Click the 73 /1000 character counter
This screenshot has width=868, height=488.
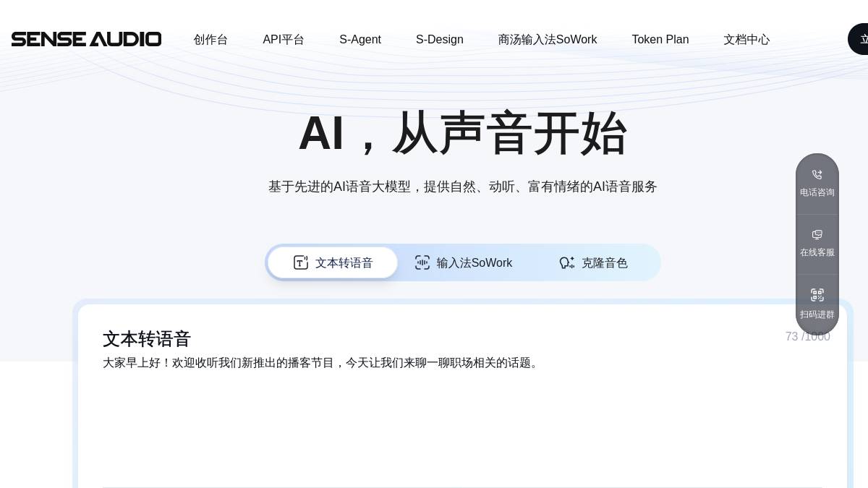807,337
